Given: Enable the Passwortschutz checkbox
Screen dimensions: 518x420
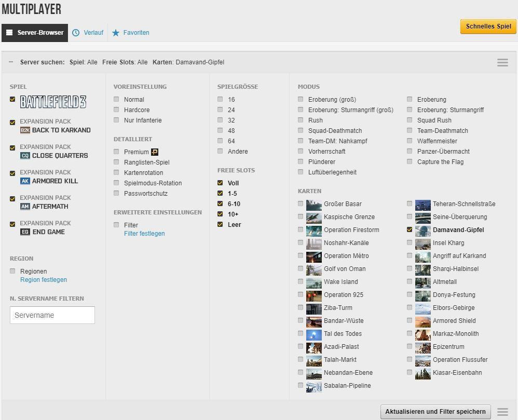Looking at the screenshot, I should pyautogui.click(x=116, y=193).
